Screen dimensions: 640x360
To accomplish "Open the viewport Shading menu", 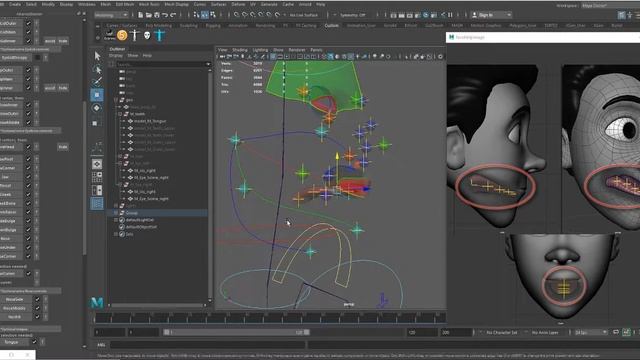I will 240,50.
